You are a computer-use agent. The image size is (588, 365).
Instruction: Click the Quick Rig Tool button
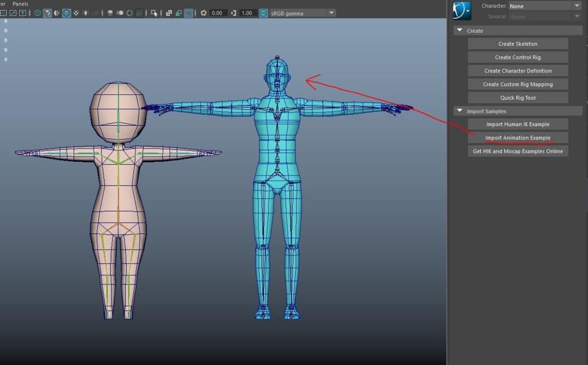(x=517, y=98)
